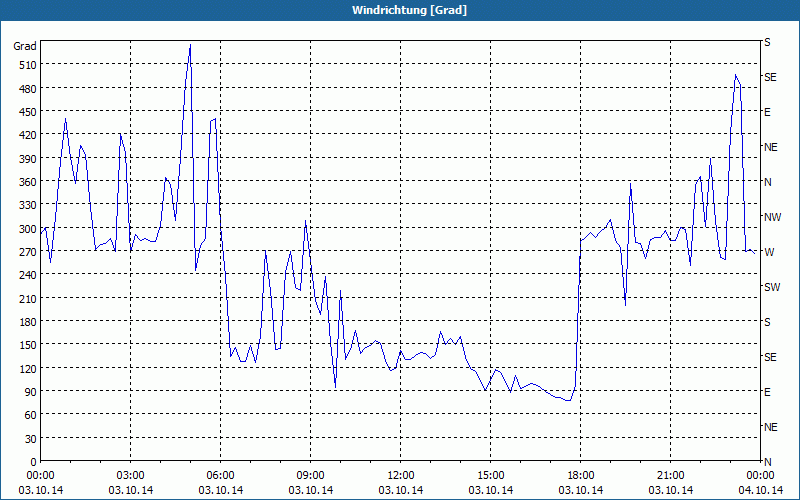Click the S compass label level with 180
800x500 pixels.
point(767,322)
